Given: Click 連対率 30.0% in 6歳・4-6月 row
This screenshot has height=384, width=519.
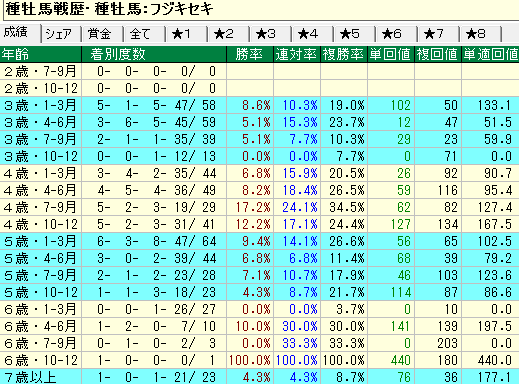Looking at the screenshot, I should 300,326.
